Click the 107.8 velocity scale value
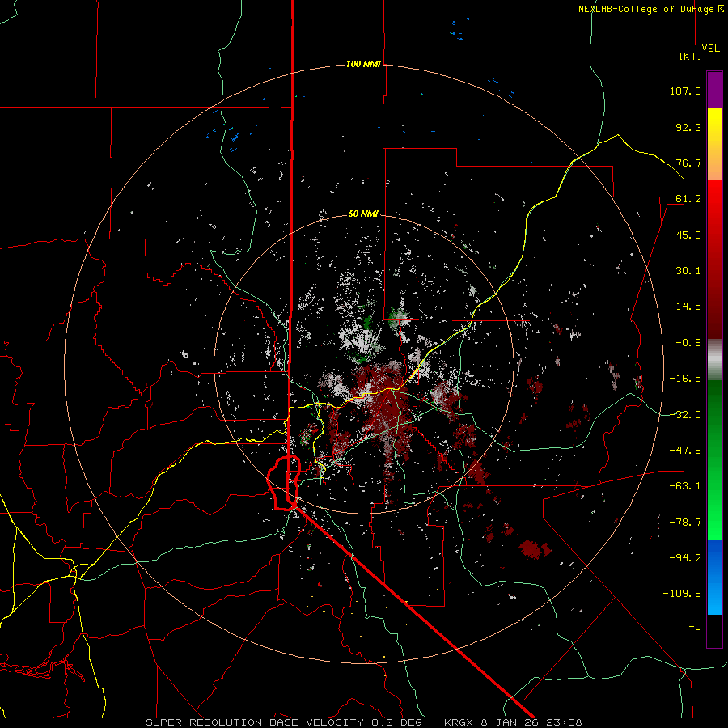The width and height of the screenshot is (728, 728). (x=685, y=91)
